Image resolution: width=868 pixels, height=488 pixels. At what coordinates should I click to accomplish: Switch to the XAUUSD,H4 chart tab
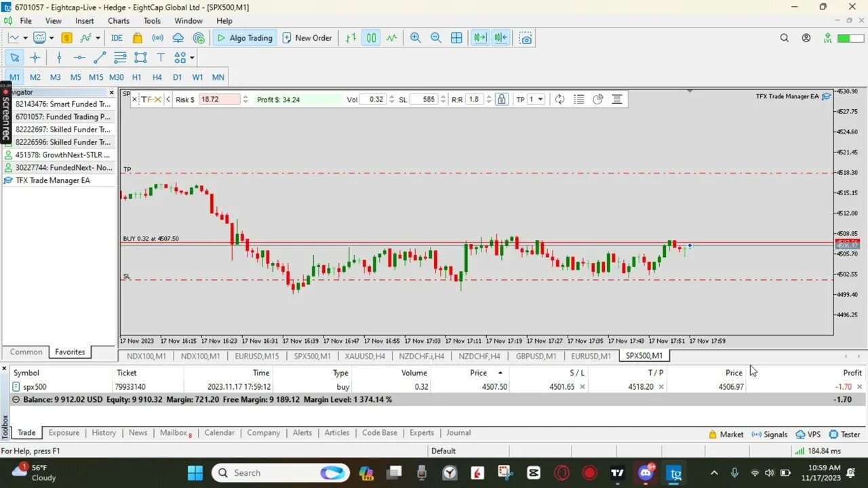click(365, 356)
